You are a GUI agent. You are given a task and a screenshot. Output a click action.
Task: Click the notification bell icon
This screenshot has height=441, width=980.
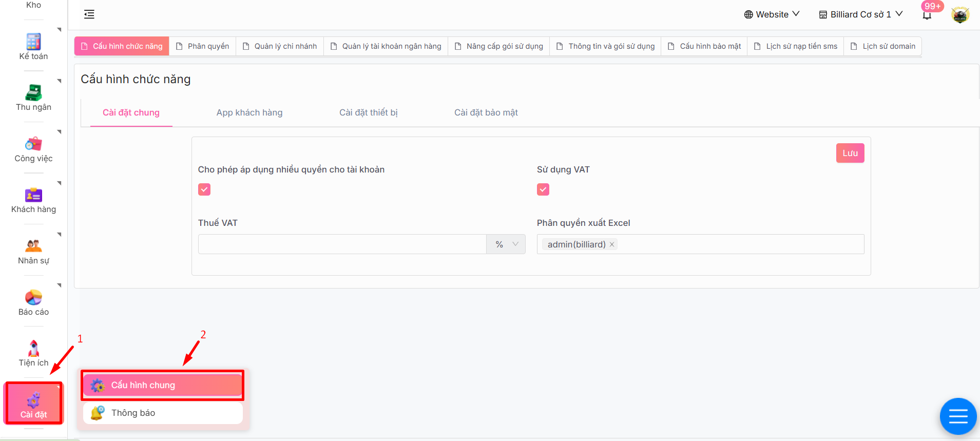(x=927, y=15)
